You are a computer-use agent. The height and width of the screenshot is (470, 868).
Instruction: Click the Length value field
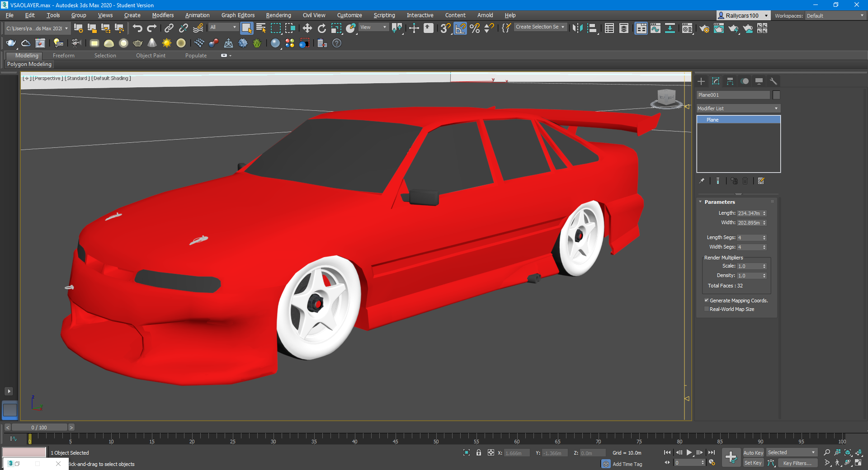pos(749,213)
